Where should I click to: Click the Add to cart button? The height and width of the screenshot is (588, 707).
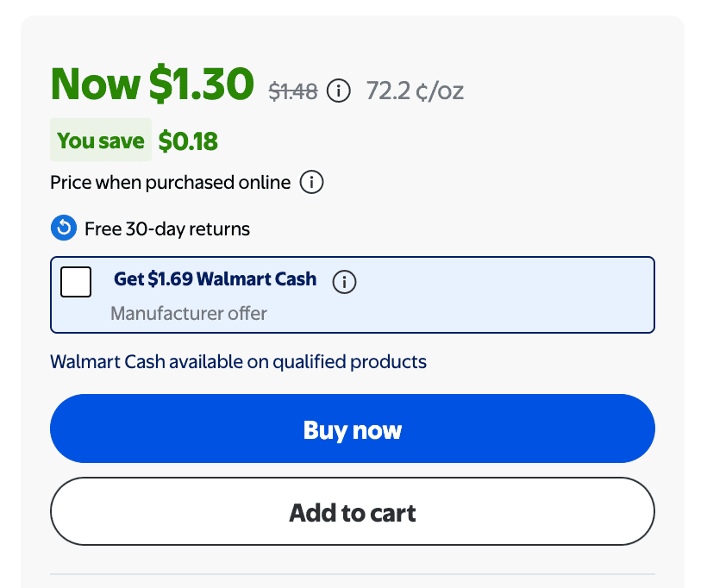[353, 512]
